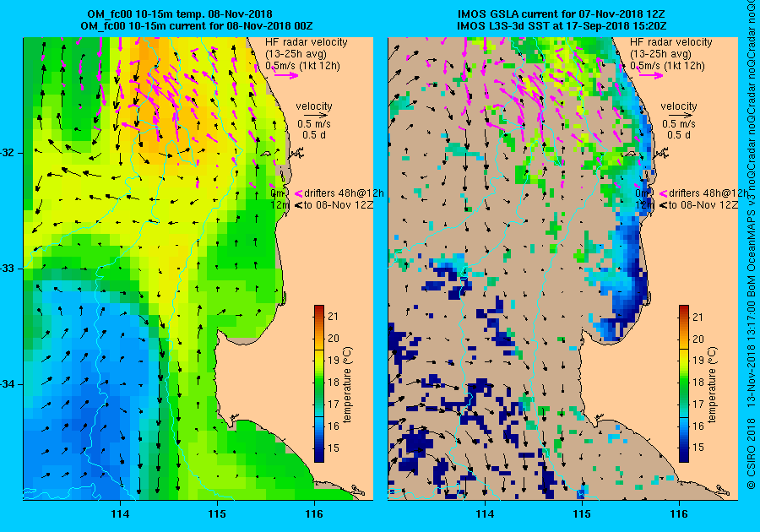Click longitude label '114' under left map
The width and height of the screenshot is (760, 532).
click(120, 513)
